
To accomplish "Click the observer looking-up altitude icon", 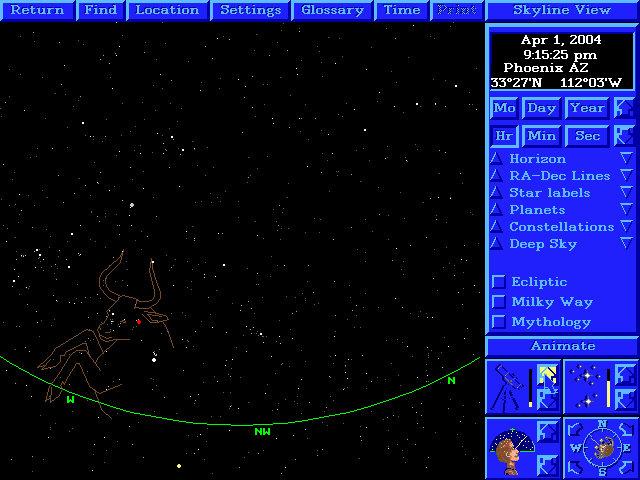I will pyautogui.click(x=511, y=452).
